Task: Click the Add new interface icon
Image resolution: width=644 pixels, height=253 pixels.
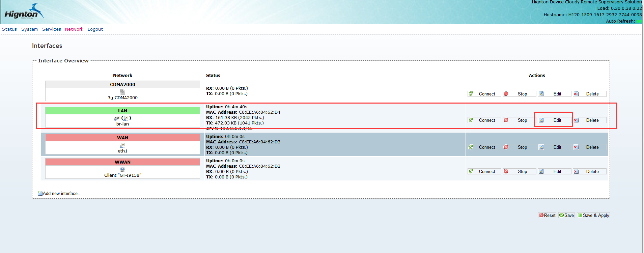Action: [40, 193]
